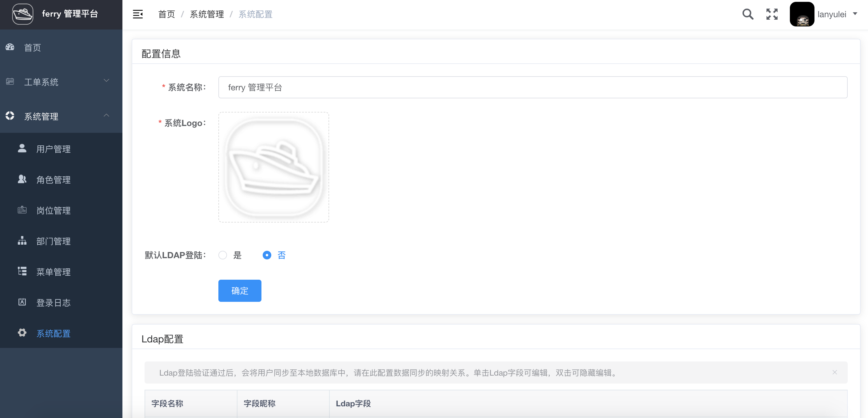Viewport: 868px width, 418px height.
Task: Click the 工单系统 ticket icon
Action: pyautogui.click(x=10, y=81)
